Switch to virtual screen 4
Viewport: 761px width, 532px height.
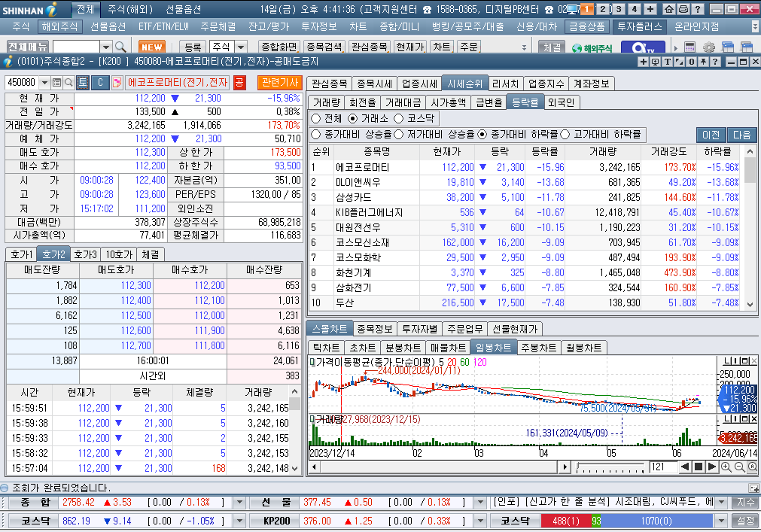(635, 9)
